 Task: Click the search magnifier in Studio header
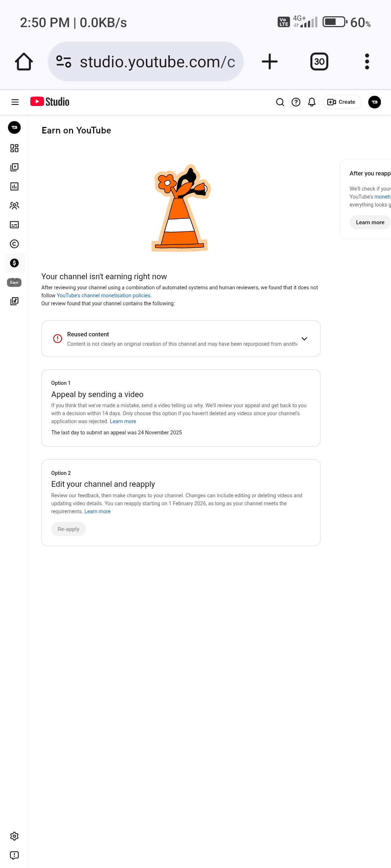tap(280, 102)
